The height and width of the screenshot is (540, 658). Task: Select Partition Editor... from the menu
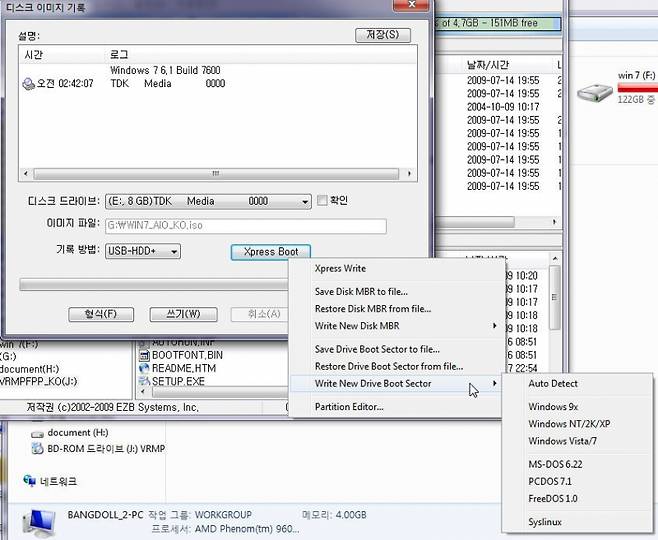(x=349, y=407)
